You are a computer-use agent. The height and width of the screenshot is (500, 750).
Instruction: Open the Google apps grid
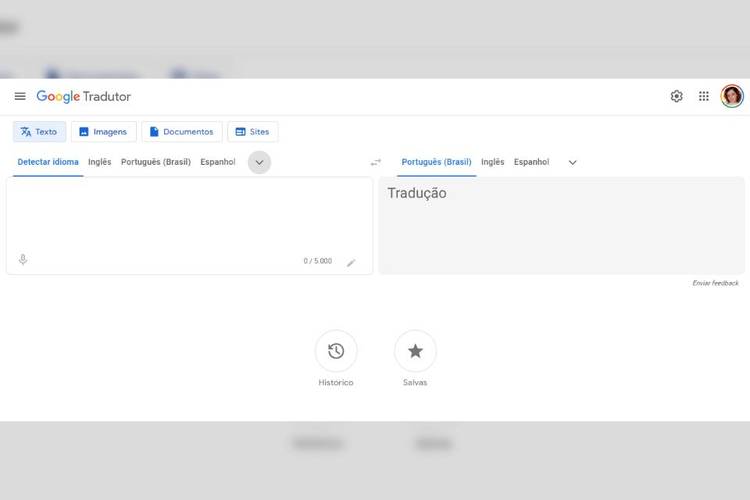(x=704, y=96)
